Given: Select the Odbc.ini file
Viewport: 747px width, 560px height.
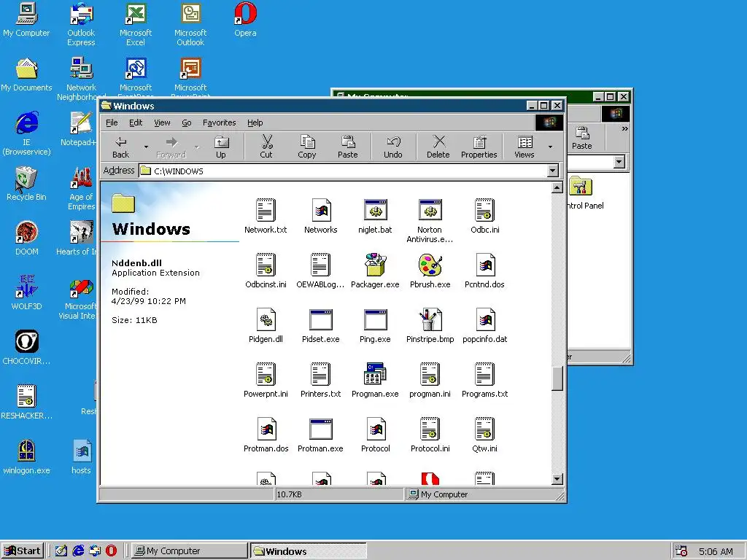Looking at the screenshot, I should click(485, 216).
